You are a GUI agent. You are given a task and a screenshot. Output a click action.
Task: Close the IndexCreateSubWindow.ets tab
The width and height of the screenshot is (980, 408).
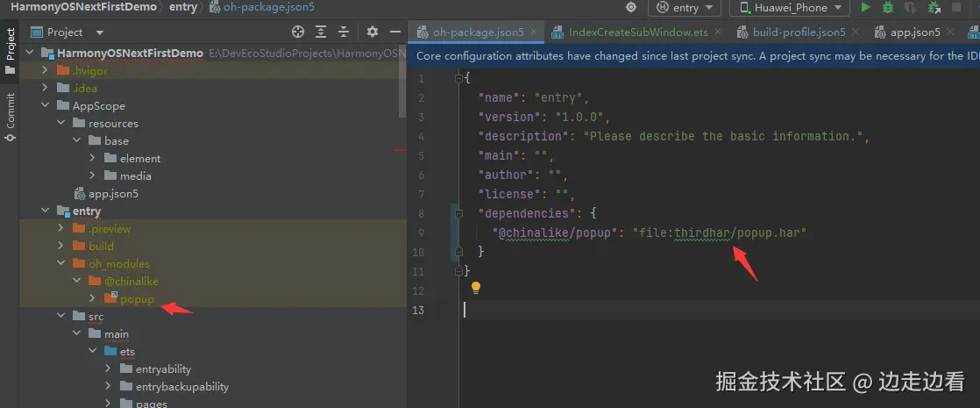click(718, 32)
